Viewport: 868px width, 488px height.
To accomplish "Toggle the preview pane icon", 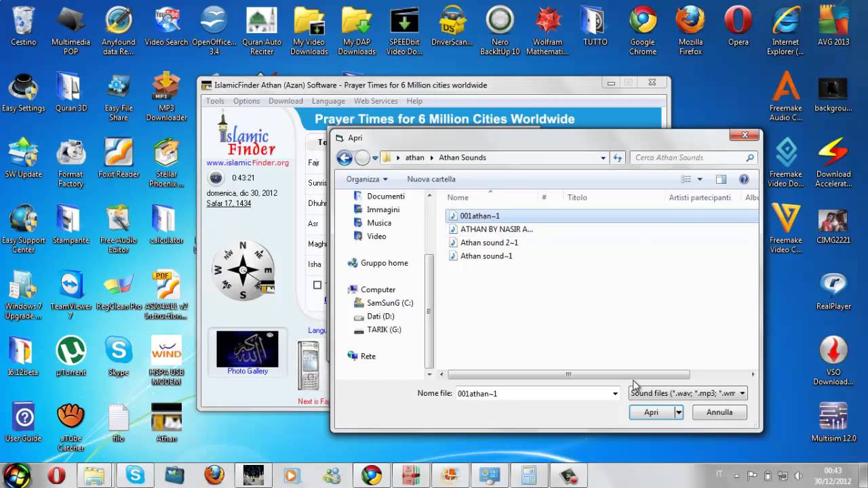I will coord(721,179).
